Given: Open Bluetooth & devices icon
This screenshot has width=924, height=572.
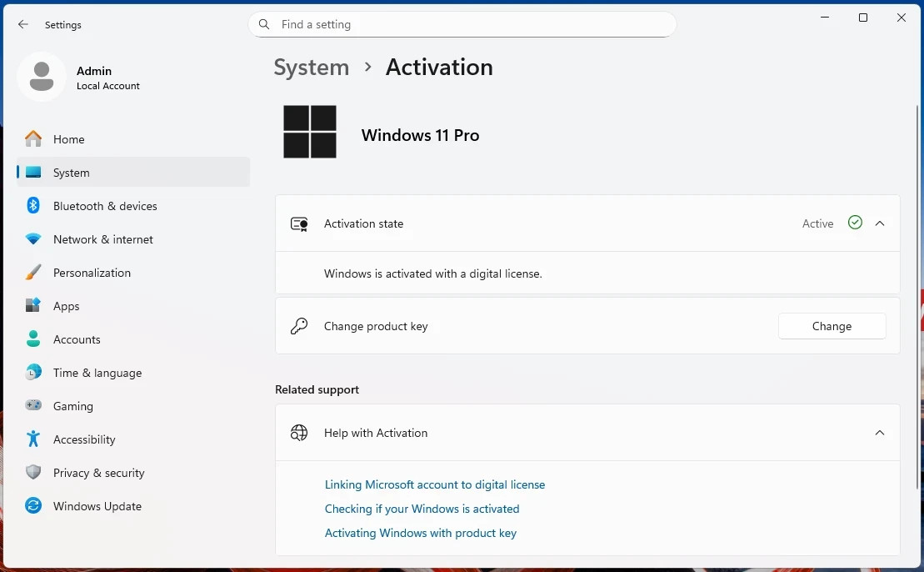Looking at the screenshot, I should pyautogui.click(x=33, y=206).
